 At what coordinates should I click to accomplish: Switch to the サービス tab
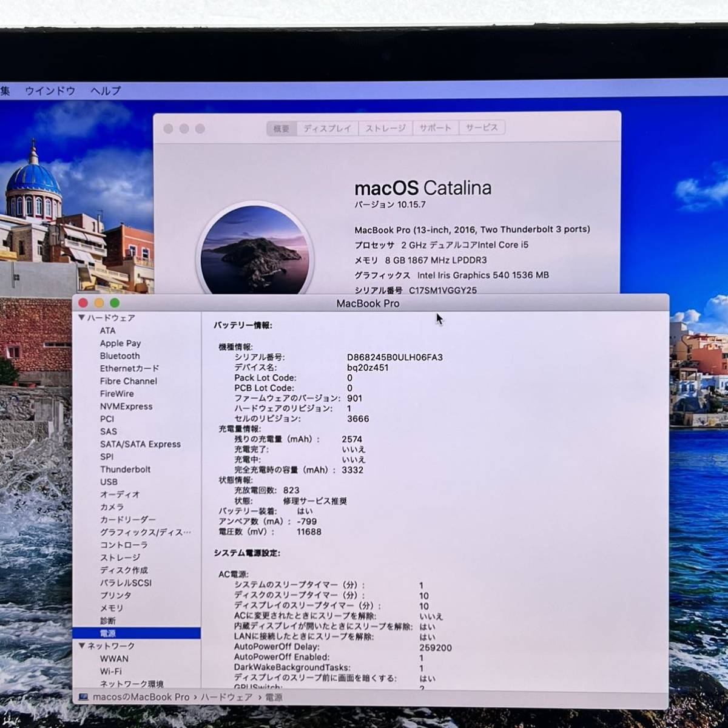click(x=482, y=128)
